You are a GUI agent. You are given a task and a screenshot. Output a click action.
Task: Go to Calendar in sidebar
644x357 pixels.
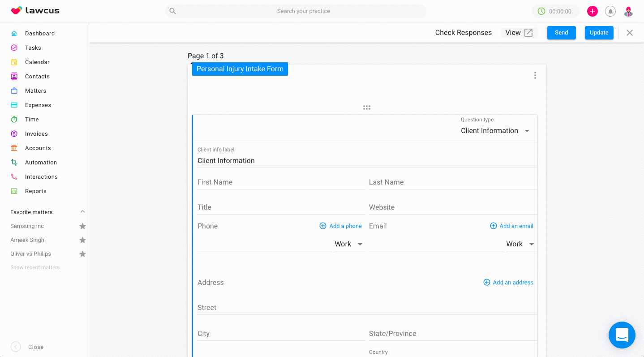click(x=37, y=62)
